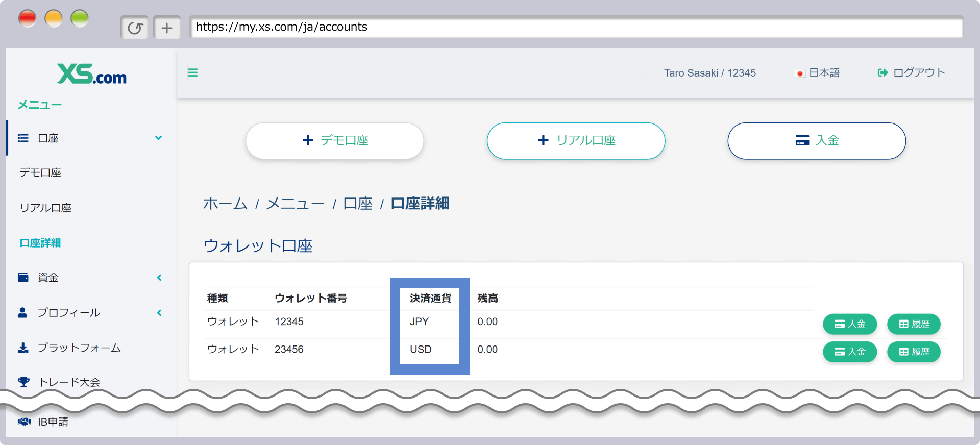This screenshot has width=980, height=445.
Task: Click the large 入金 button at top
Action: point(817,140)
